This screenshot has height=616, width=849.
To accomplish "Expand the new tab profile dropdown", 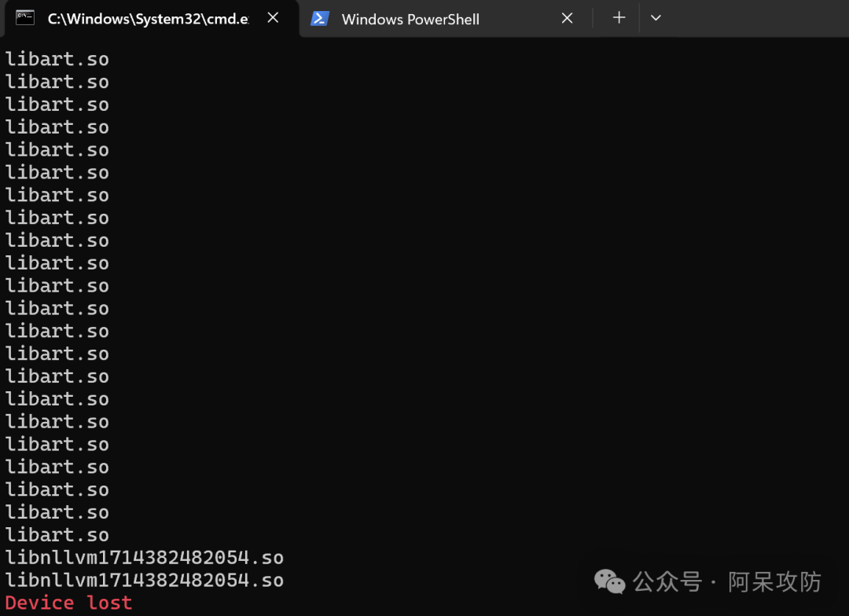I will tap(656, 18).
